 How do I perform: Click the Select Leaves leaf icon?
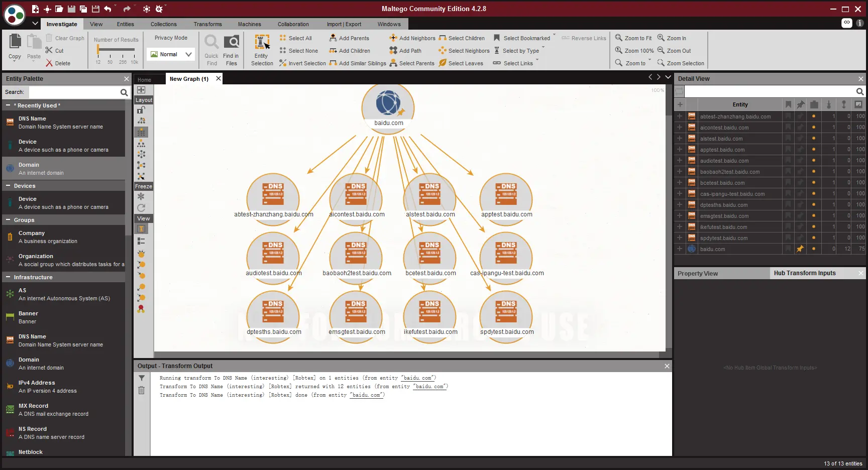tap(443, 63)
